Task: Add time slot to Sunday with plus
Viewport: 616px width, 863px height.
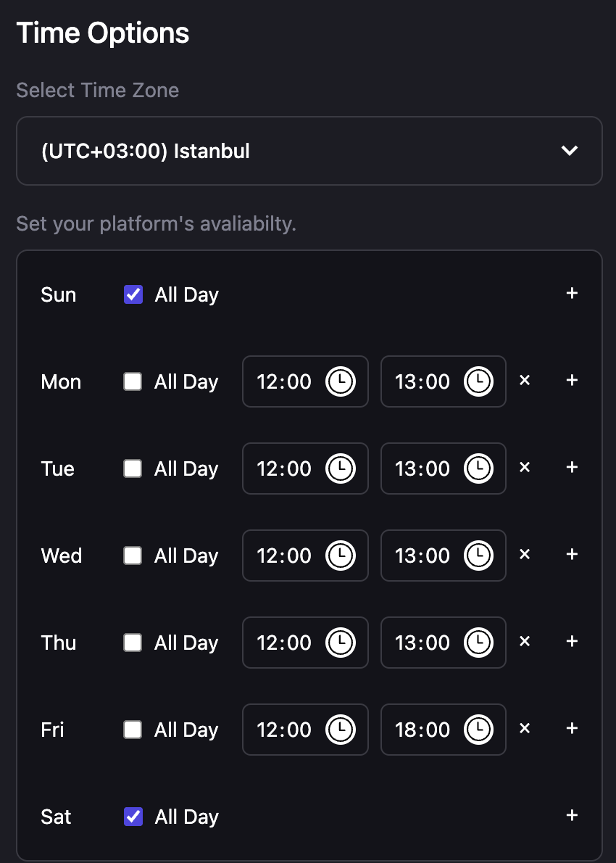Action: (x=572, y=294)
